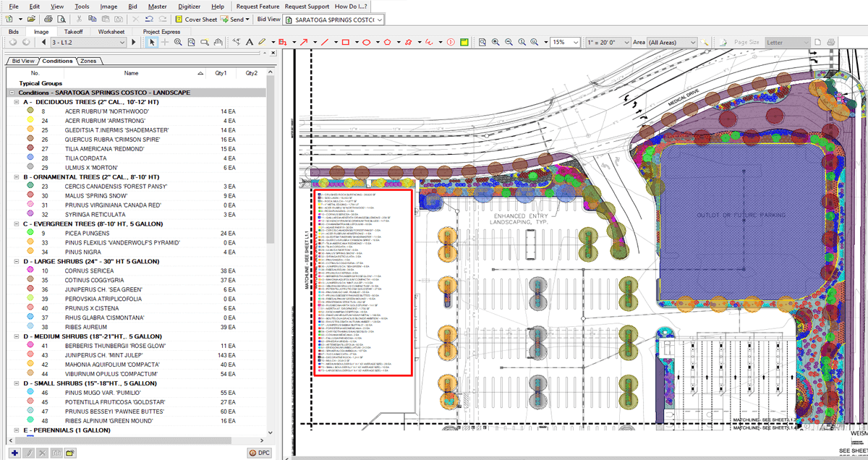Select the Tilia Cordata blue color swatch
Image resolution: width=868 pixels, height=460 pixels.
pyautogui.click(x=30, y=158)
